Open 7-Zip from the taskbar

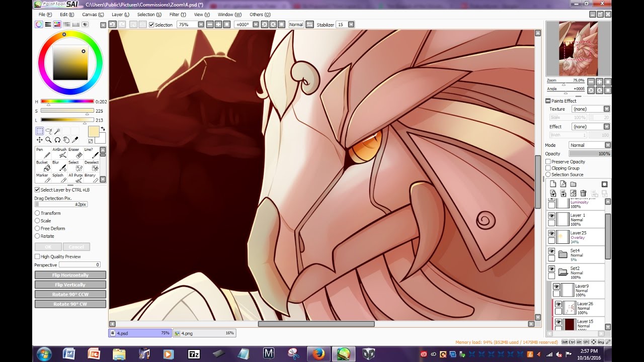coord(194,353)
